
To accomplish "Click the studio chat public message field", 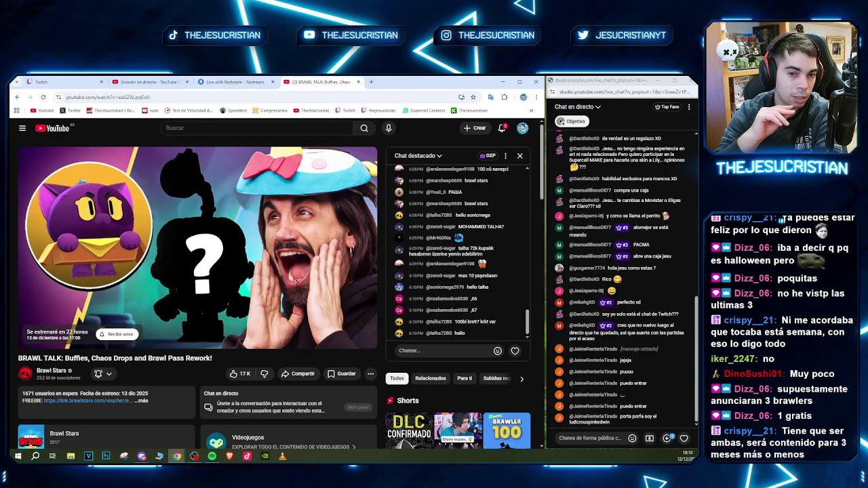I will click(x=589, y=439).
